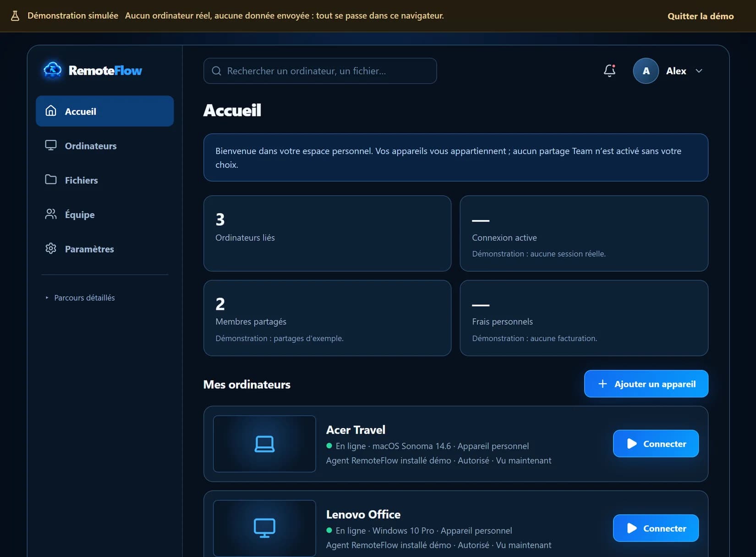Click the Lenovo Office device name

click(363, 514)
